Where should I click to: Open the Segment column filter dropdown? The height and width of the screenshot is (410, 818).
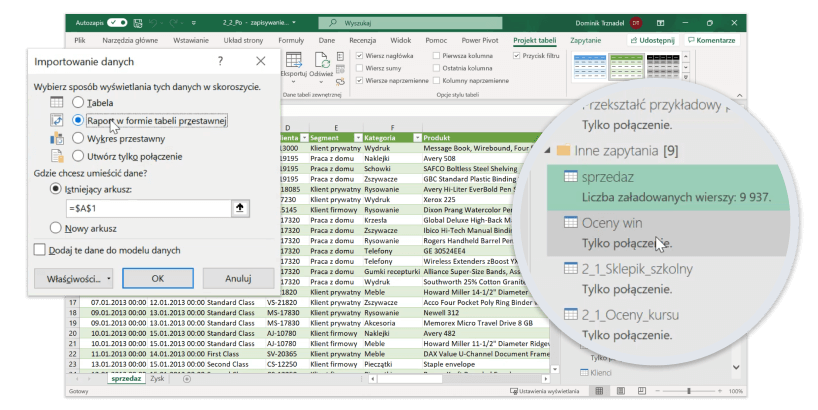[x=358, y=138]
